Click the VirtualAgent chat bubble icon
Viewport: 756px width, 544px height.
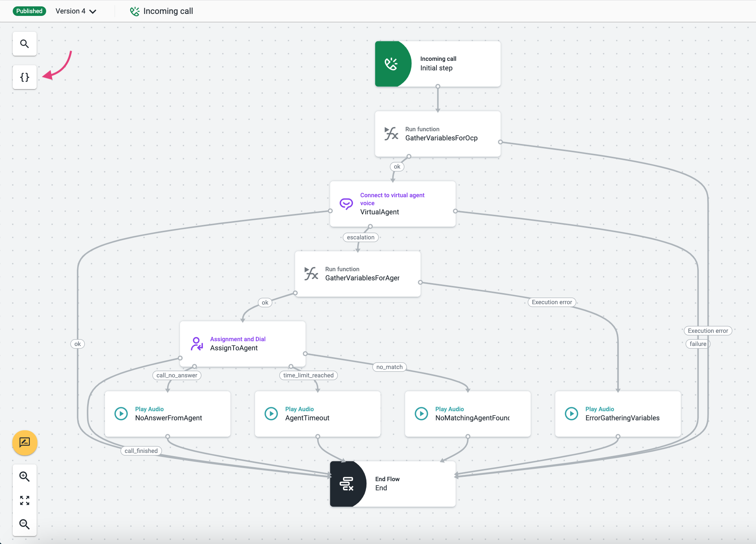tap(346, 204)
